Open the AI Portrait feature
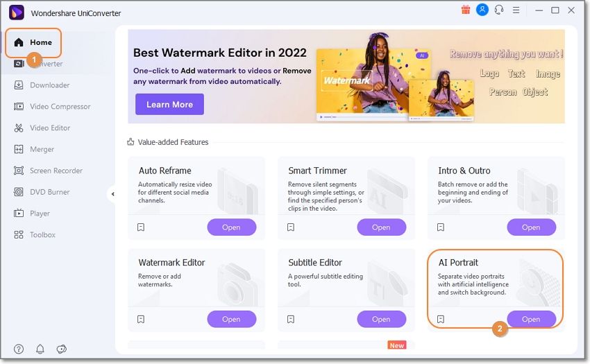590x364 pixels. pos(531,319)
